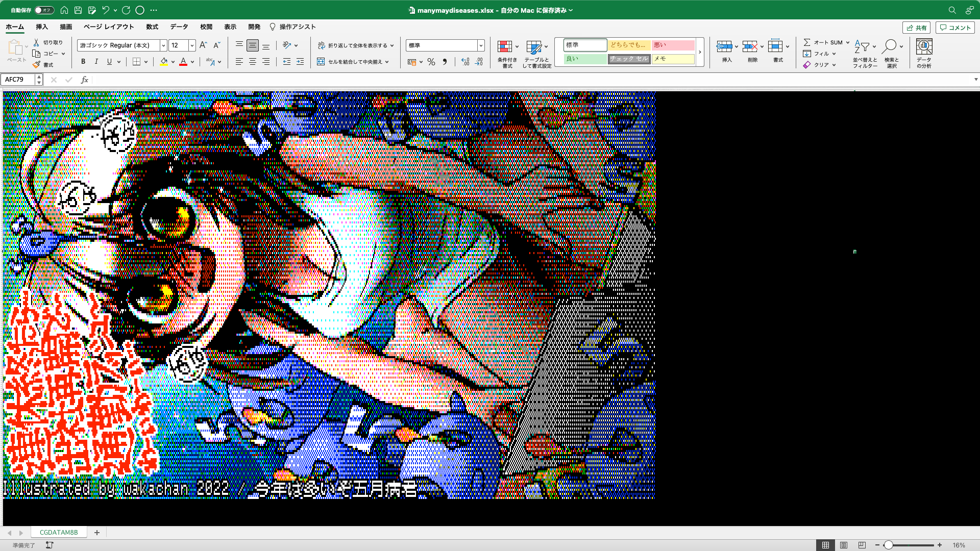Align text to the bottom
The width and height of the screenshot is (980, 551).
[266, 45]
